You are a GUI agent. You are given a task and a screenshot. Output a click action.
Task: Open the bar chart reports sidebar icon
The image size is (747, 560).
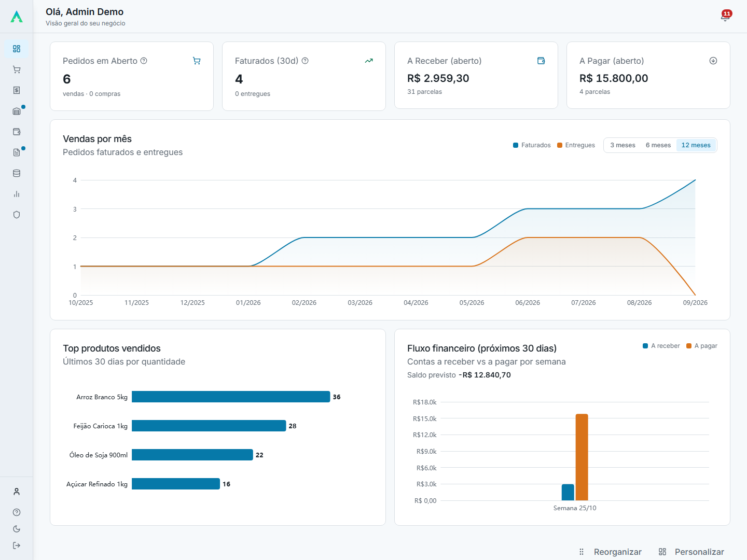pyautogui.click(x=17, y=194)
